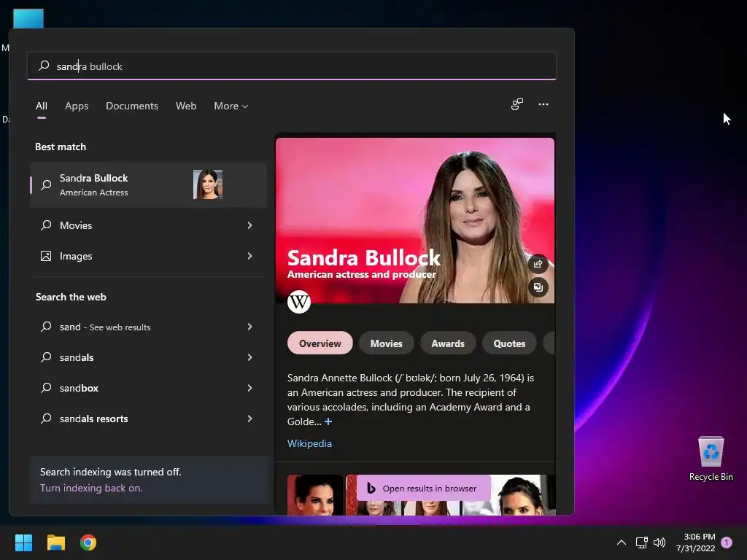Show hidden system tray icons
The image size is (747, 560).
click(x=622, y=542)
